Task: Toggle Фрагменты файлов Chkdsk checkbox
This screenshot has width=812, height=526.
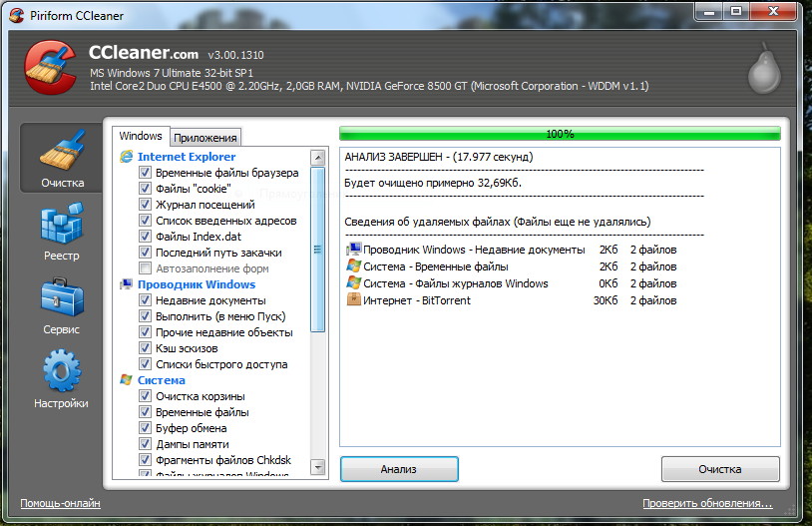Action: (145, 460)
